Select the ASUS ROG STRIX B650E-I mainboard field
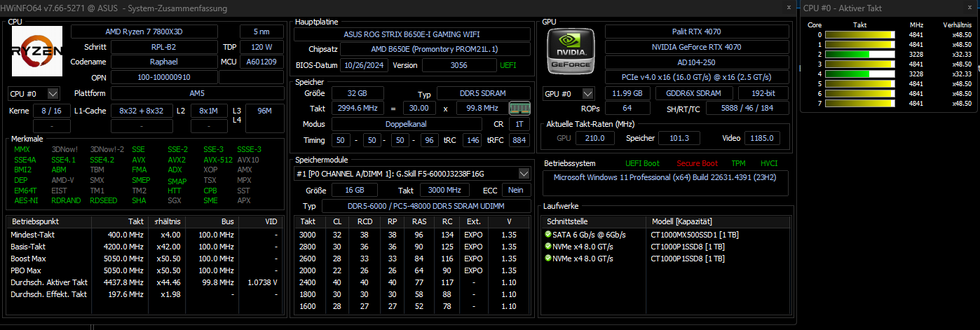The width and height of the screenshot is (980, 330). click(x=413, y=34)
